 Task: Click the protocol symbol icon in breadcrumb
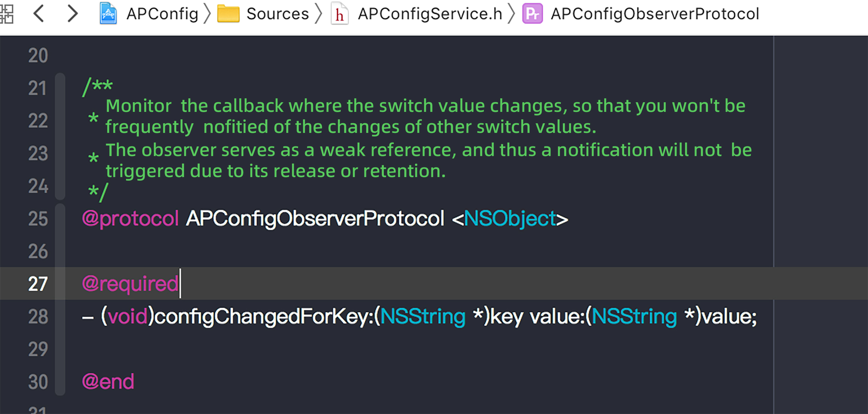pos(532,14)
